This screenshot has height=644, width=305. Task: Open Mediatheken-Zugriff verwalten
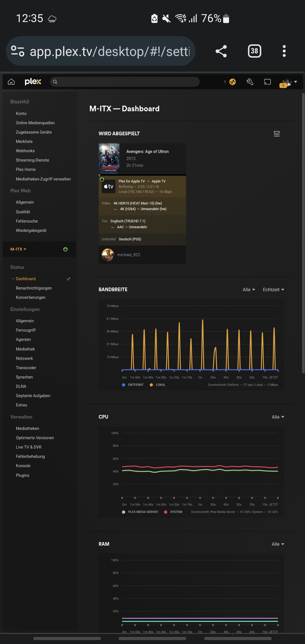pos(43,179)
